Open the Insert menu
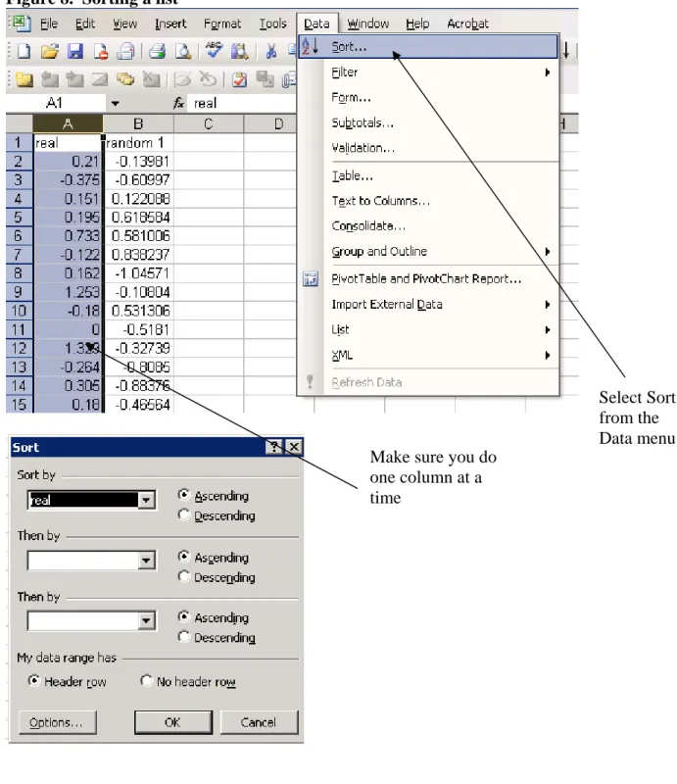 pyautogui.click(x=170, y=24)
